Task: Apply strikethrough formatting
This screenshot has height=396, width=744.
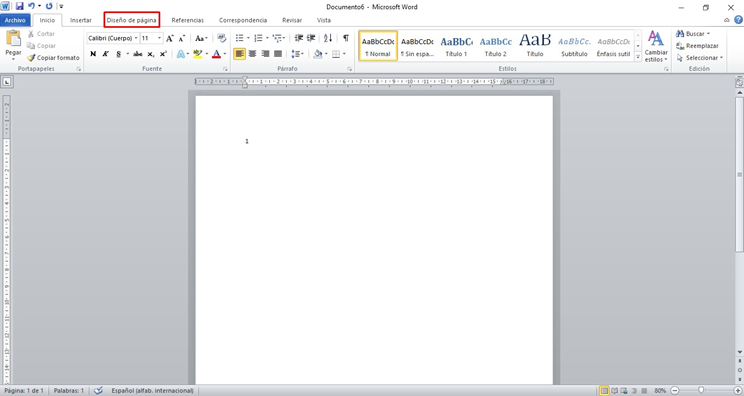Action: 138,54
